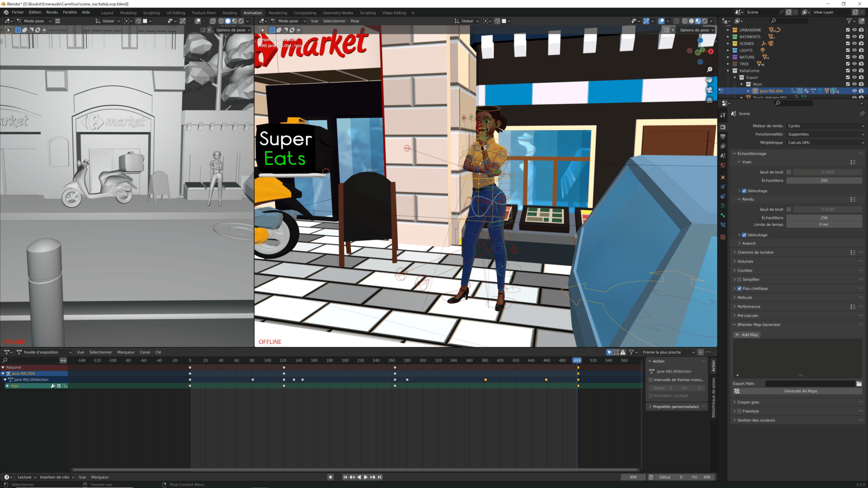The height and width of the screenshot is (488, 868).
Task: Open the Fichier menu
Action: (18, 13)
